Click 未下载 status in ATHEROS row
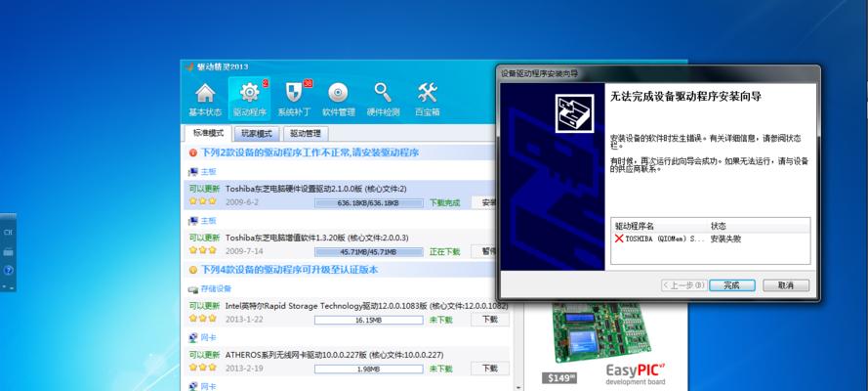 tap(441, 369)
